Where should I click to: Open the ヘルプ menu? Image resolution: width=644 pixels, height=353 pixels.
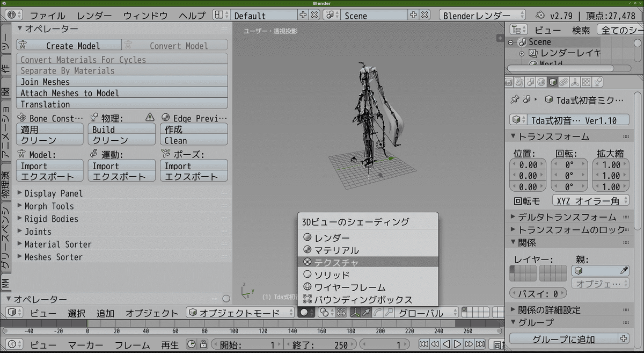click(192, 16)
